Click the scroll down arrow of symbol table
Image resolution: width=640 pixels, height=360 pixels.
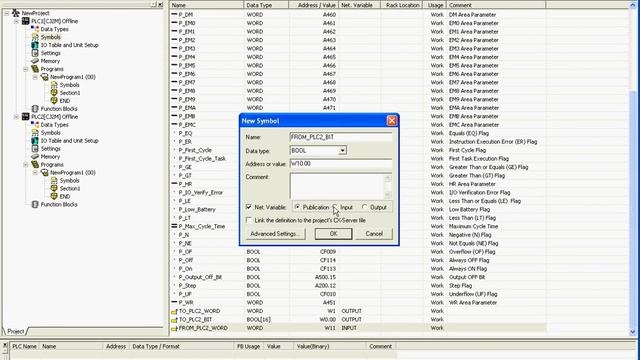coord(633,332)
